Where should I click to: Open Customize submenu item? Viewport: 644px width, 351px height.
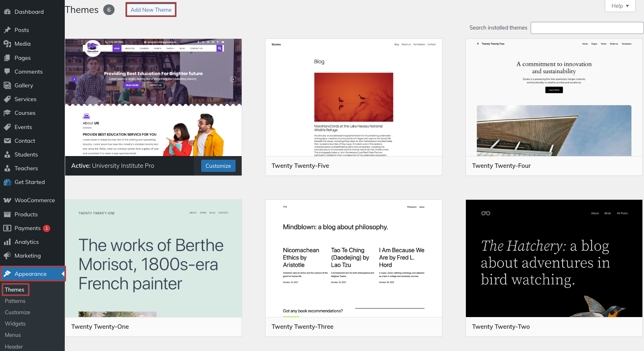(17, 312)
